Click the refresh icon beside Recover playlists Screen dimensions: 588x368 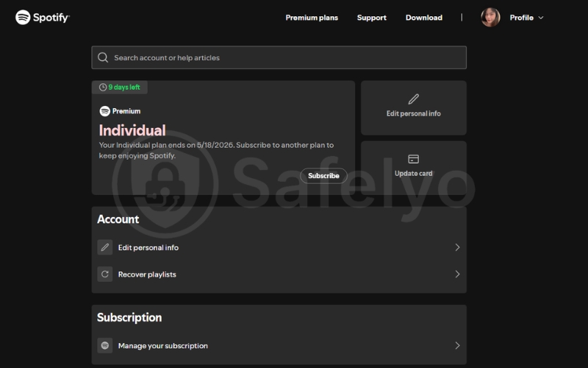tap(105, 274)
